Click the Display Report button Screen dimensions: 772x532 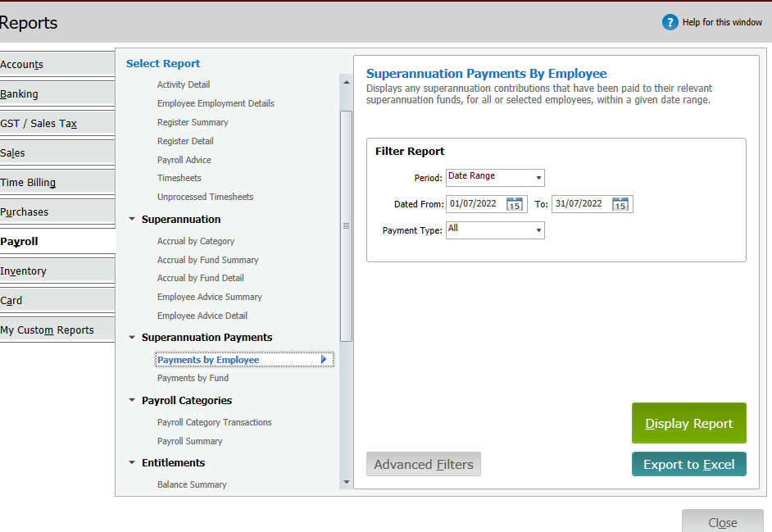[x=688, y=423]
